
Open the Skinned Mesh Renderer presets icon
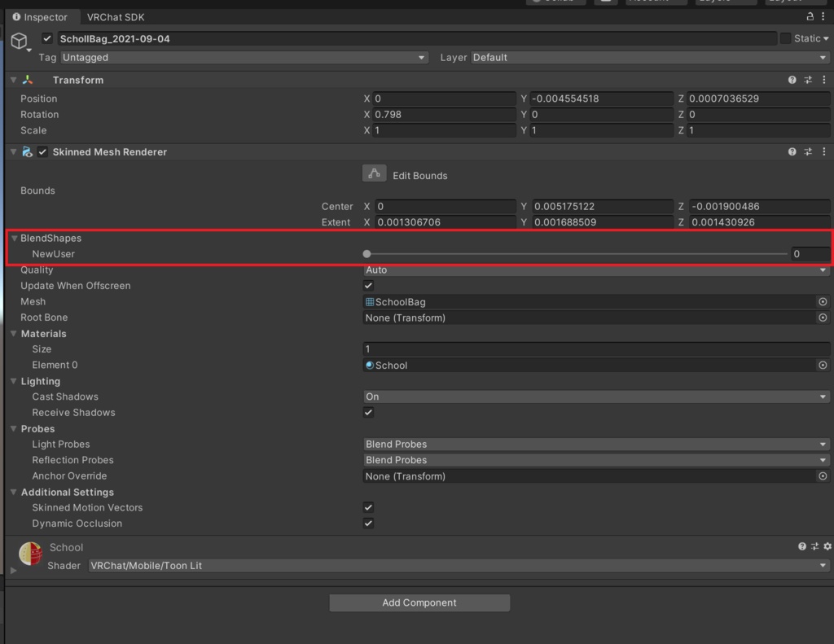point(808,151)
